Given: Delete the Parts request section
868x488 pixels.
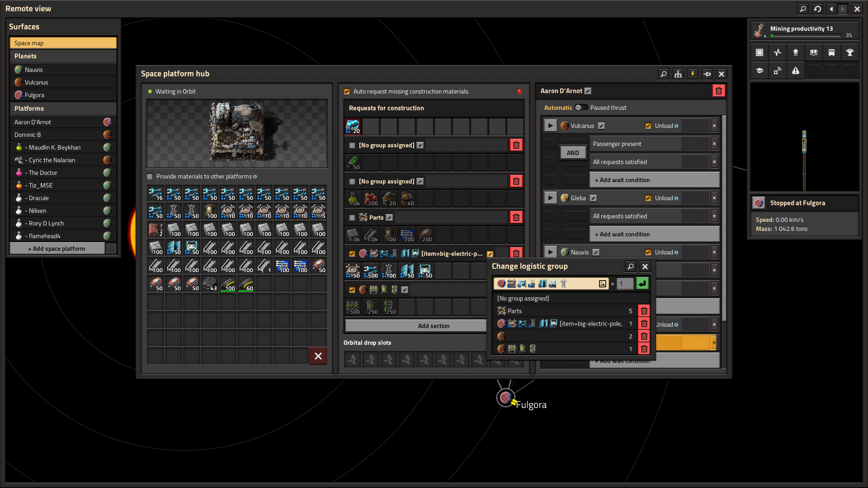Looking at the screenshot, I should [x=516, y=217].
